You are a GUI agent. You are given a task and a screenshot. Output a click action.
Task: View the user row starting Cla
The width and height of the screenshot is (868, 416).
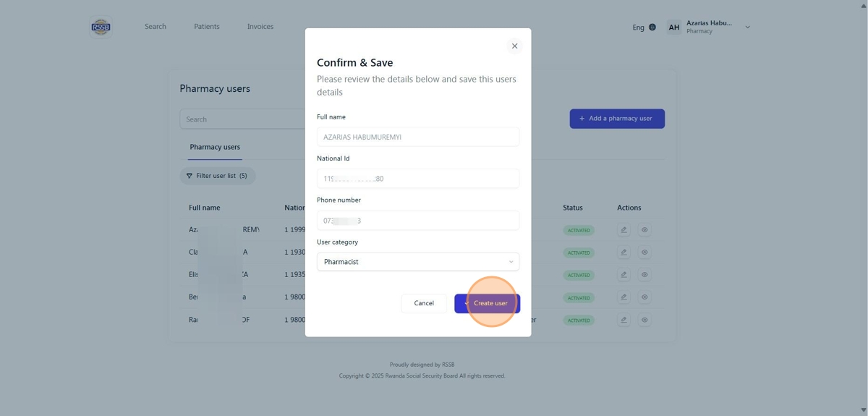click(644, 252)
